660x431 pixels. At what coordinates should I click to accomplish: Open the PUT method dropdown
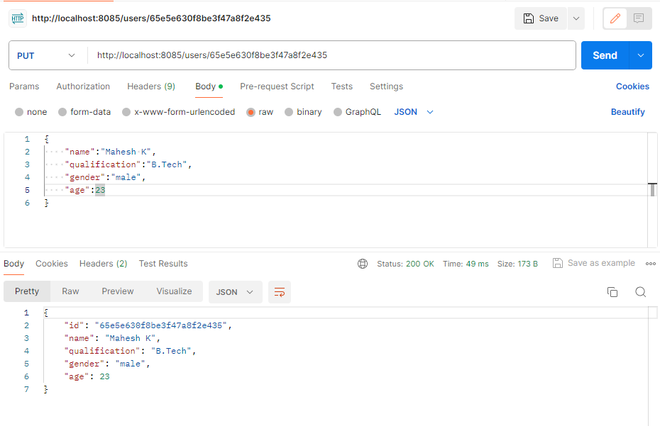click(44, 55)
